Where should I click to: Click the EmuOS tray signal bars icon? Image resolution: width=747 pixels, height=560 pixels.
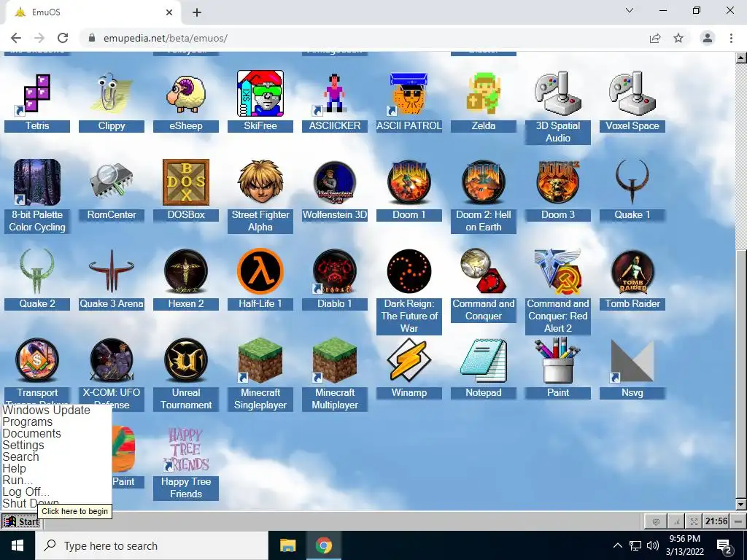pyautogui.click(x=676, y=521)
